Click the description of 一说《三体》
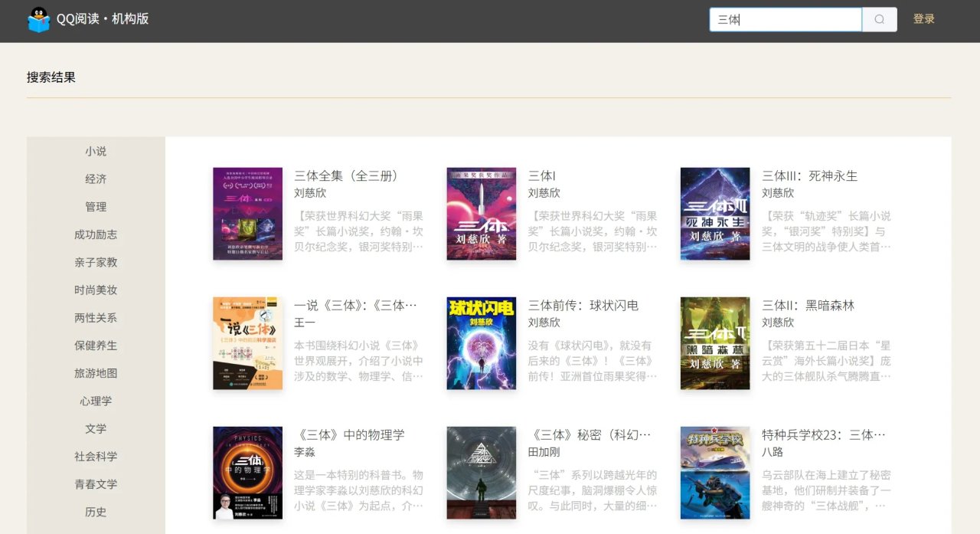The height and width of the screenshot is (534, 980). coord(359,361)
